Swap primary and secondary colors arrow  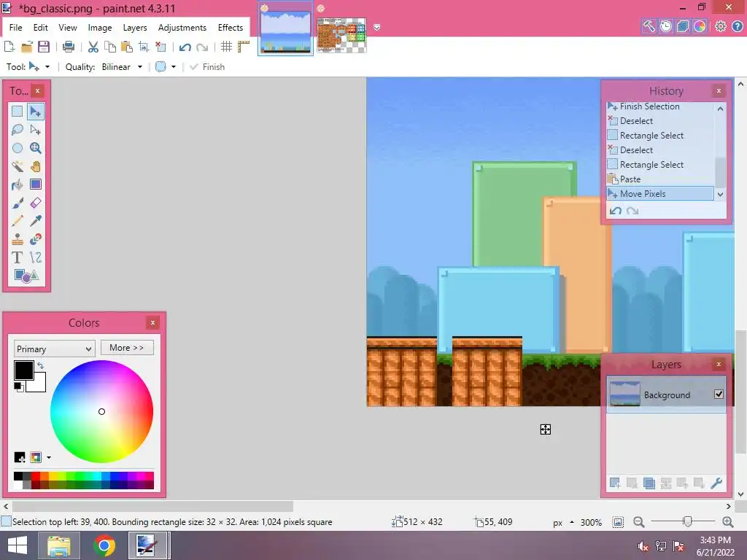pos(41,366)
